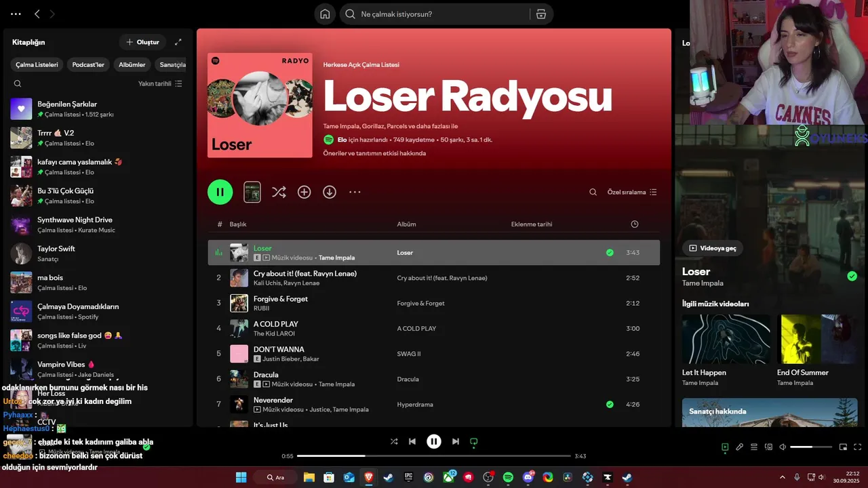Toggle saved checkmark on Neverender track row
868x488 pixels.
click(610, 404)
